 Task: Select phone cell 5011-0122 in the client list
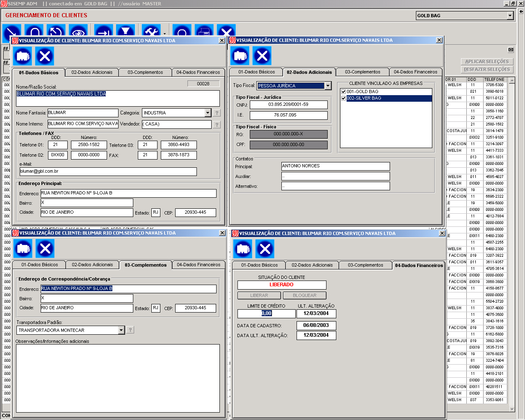point(495,98)
